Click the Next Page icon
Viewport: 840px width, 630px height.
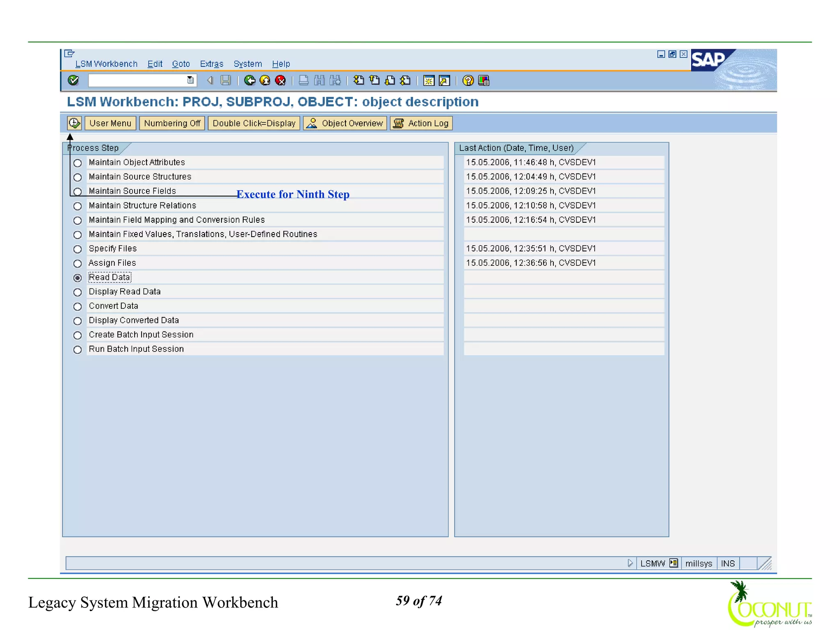(390, 80)
